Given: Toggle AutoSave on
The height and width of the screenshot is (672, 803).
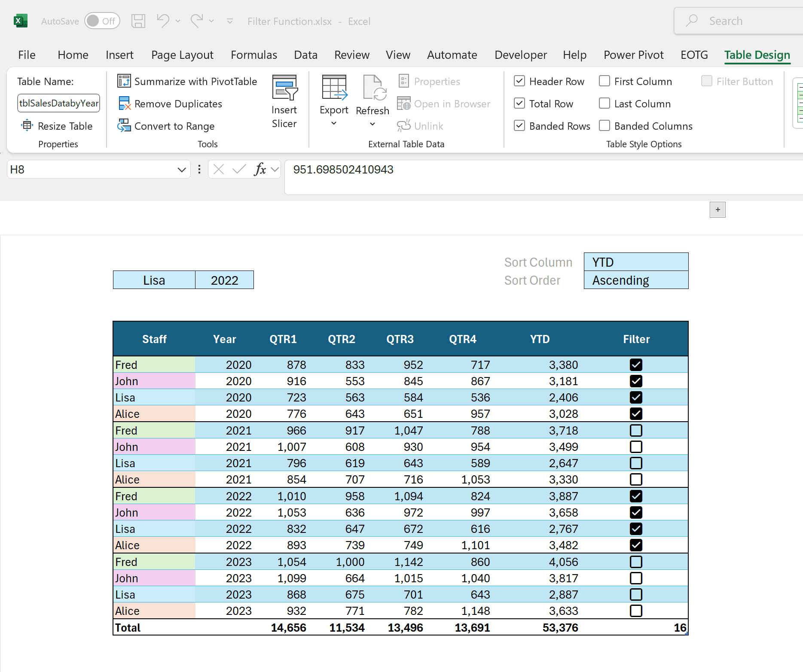Looking at the screenshot, I should click(x=102, y=21).
